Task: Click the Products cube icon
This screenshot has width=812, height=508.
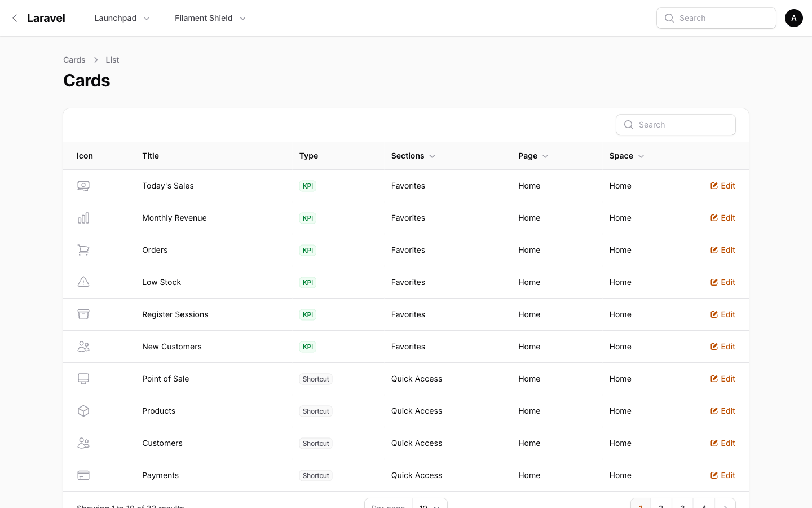Action: point(83,411)
